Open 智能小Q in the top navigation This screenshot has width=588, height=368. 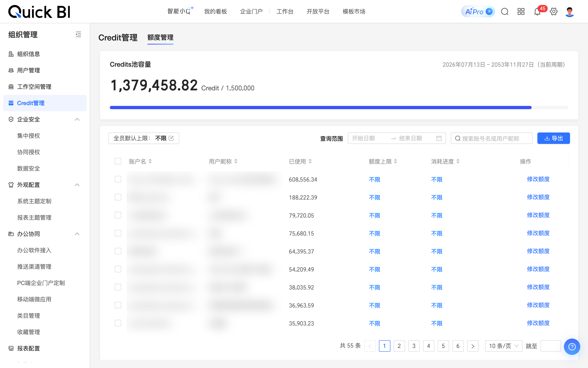[180, 11]
